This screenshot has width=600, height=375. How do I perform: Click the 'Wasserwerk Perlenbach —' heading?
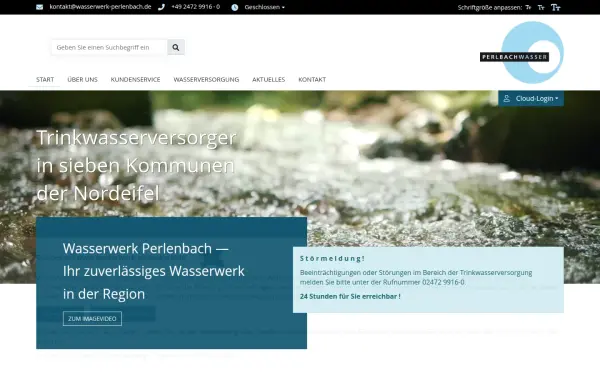[146, 249]
